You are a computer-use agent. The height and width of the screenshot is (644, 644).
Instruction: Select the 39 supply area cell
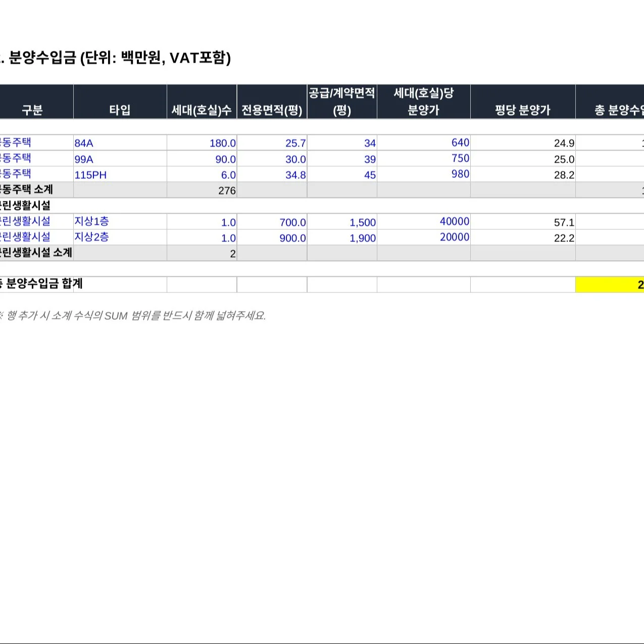342,159
